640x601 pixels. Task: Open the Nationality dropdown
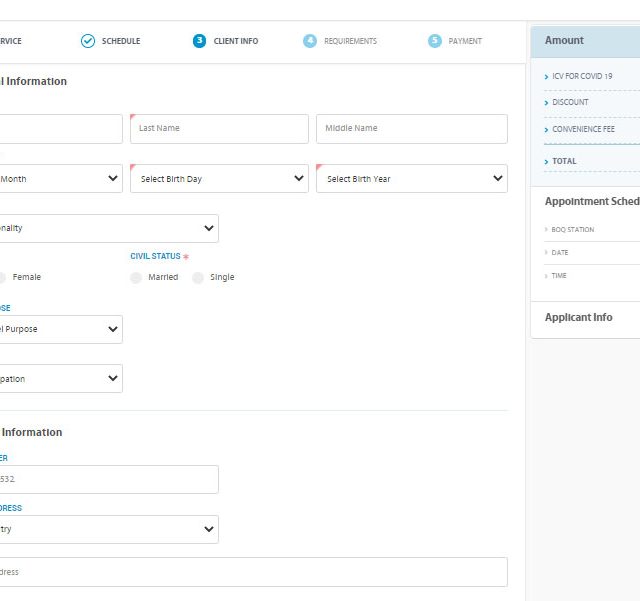pyautogui.click(x=108, y=228)
